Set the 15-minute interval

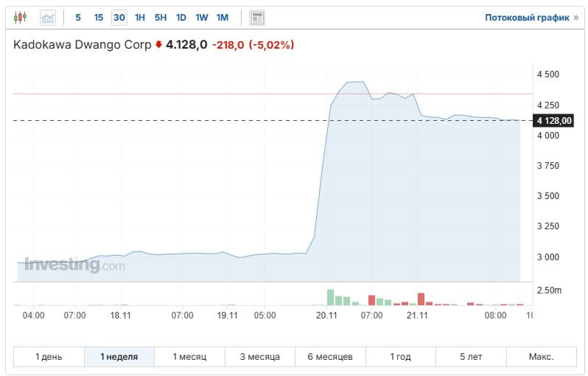point(99,17)
